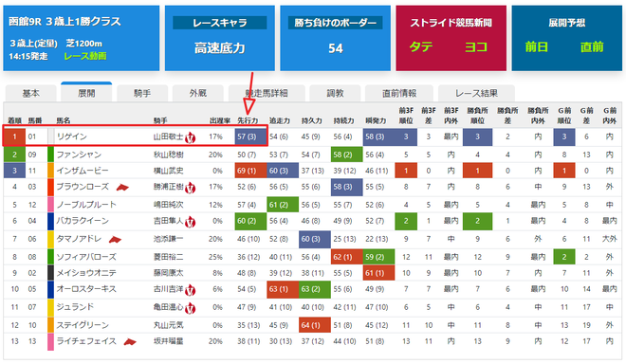Screen dimensions: 626x364
Task: Click red mark next to ブラウンローズ
Action: (x=122, y=187)
